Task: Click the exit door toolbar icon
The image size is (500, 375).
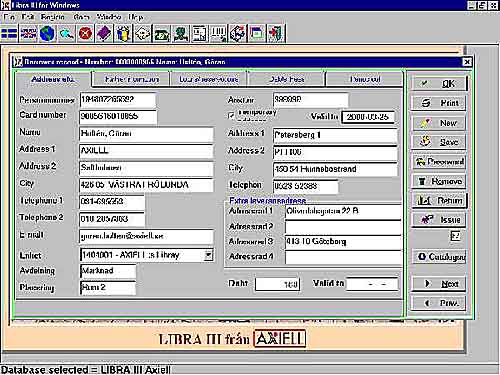Action: [x=276, y=34]
